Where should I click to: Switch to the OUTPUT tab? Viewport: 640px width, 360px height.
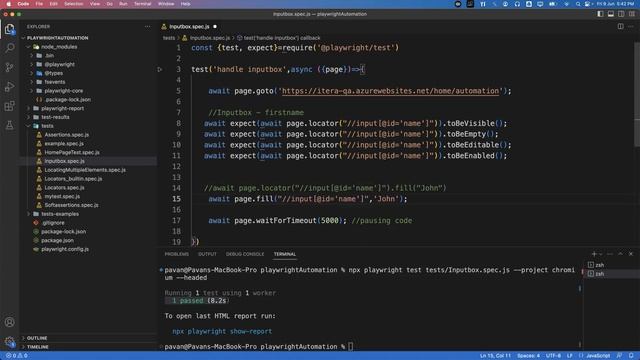[207, 254]
